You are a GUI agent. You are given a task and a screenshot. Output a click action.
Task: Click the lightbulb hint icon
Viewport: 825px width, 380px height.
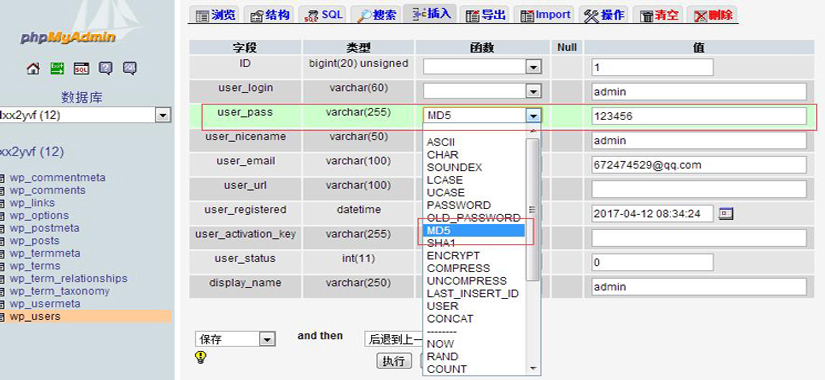point(200,357)
